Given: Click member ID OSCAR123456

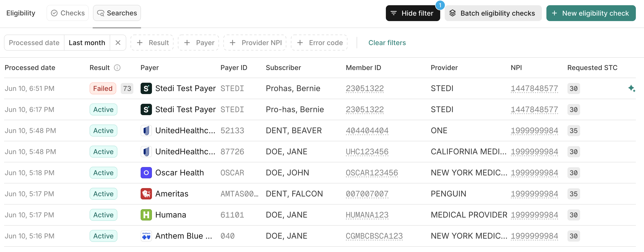Looking at the screenshot, I should [372, 173].
